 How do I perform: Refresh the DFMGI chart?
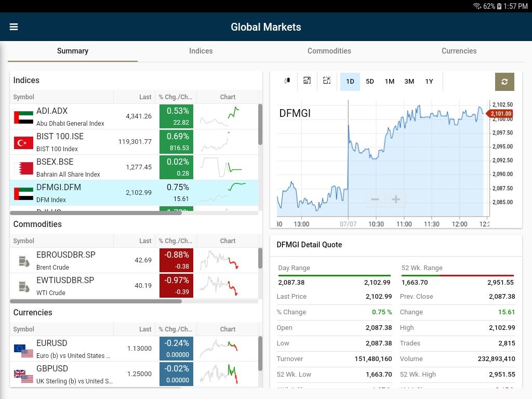point(504,82)
